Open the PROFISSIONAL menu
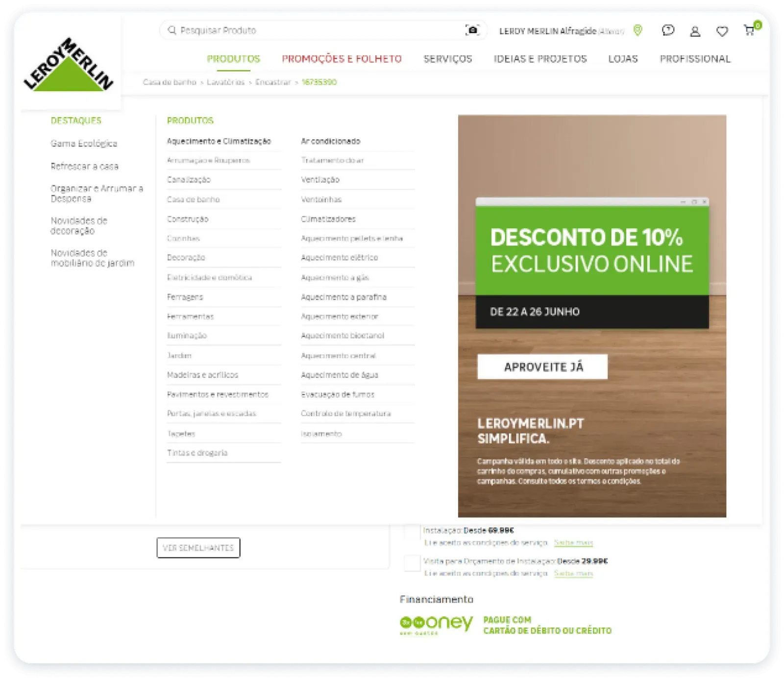Screen dimensions: 784x680 (695, 59)
